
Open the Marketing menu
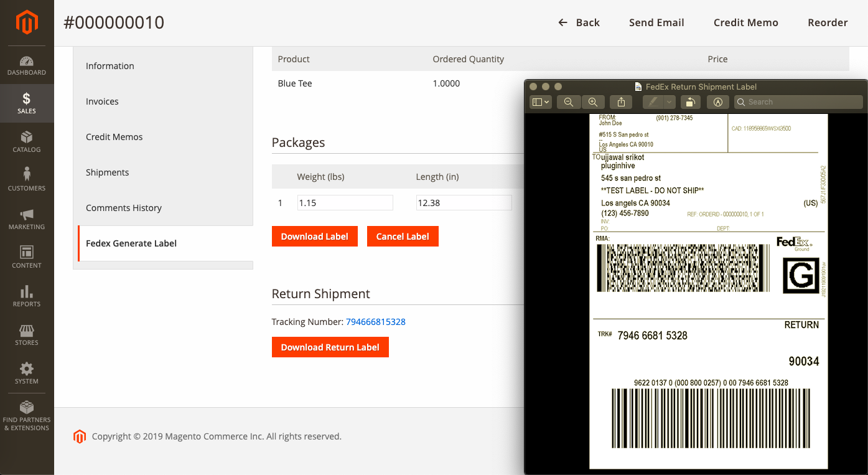[27, 219]
